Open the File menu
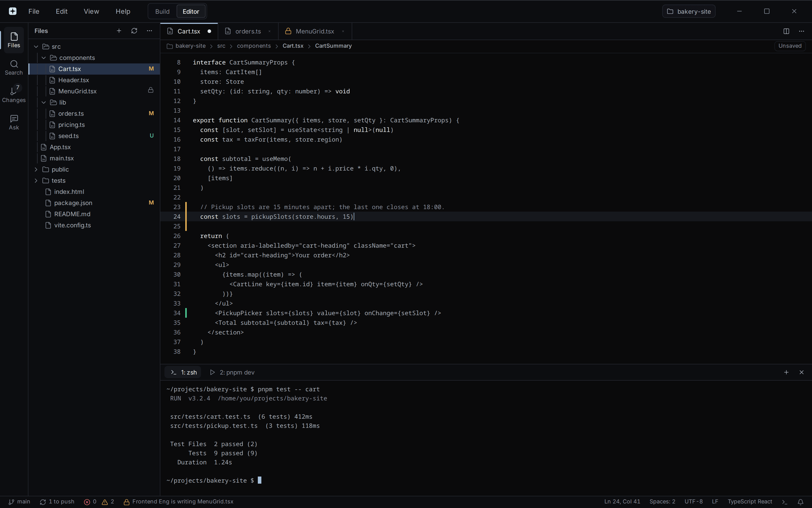This screenshot has height=508, width=812. [34, 11]
